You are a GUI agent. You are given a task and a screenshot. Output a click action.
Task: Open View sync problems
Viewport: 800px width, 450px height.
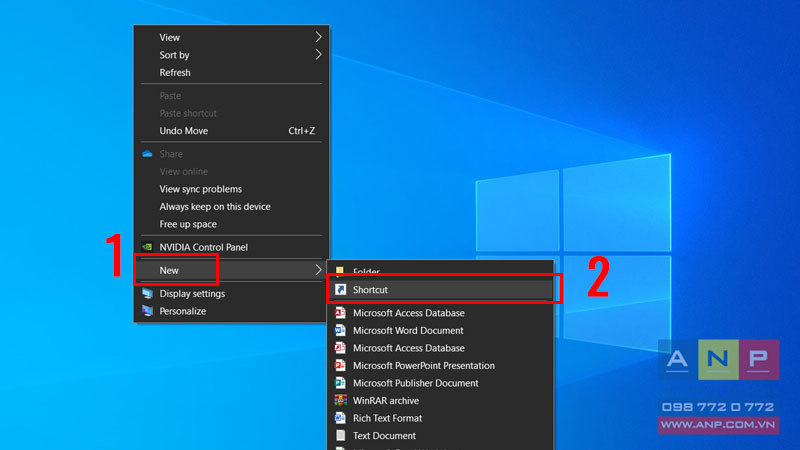point(201,189)
